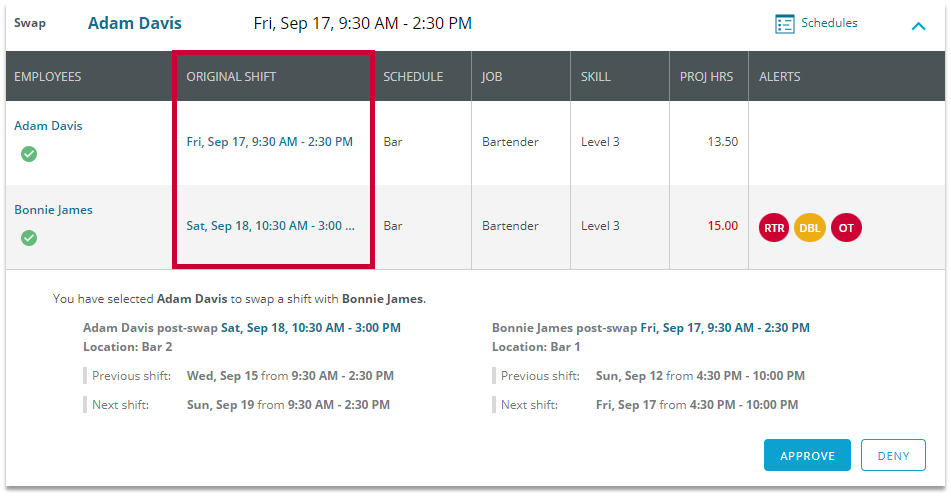Click Bonnie James 15.00 projected hours
This screenshot has width=951, height=496.
point(722,226)
